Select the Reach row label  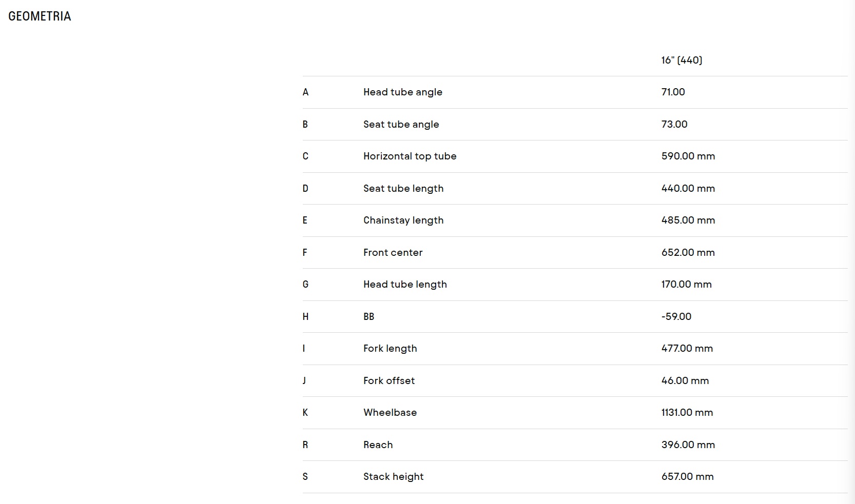(378, 445)
